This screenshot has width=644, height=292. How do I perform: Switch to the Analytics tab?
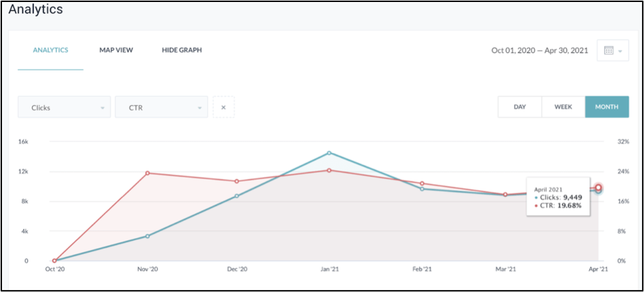click(x=50, y=50)
